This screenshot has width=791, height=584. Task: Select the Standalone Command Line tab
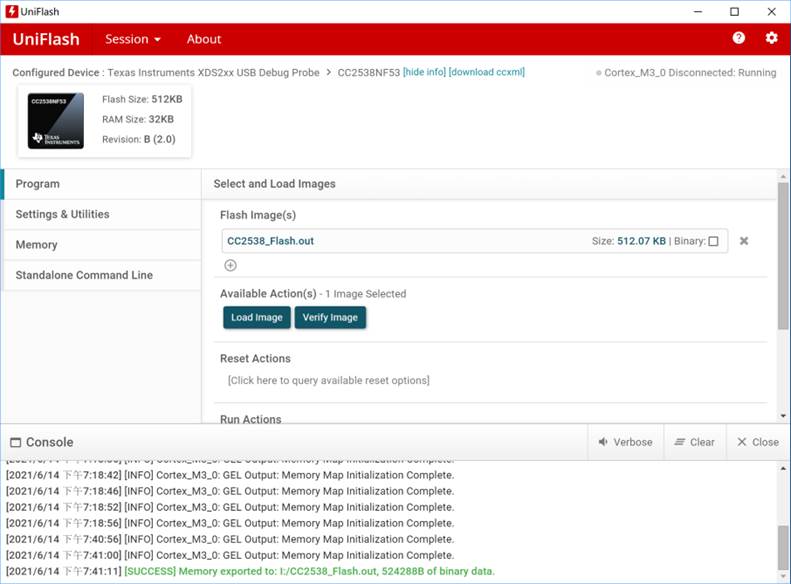pyautogui.click(x=84, y=275)
